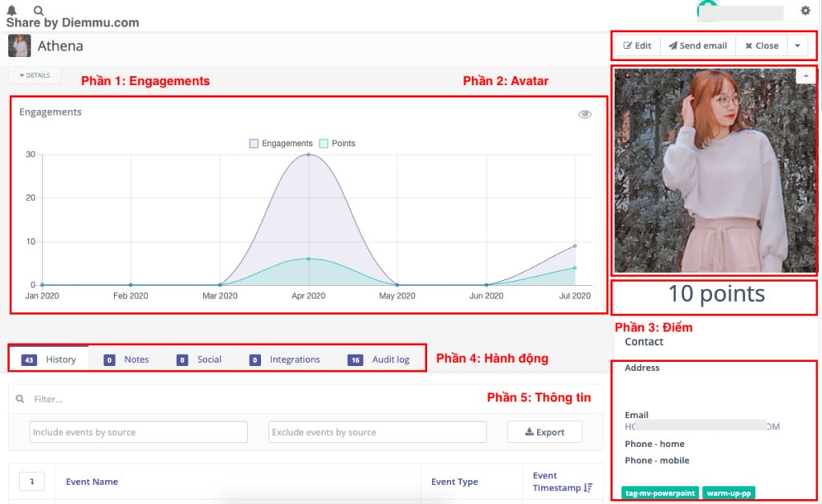Click Athena's small avatar thumbnail in the header

[19, 46]
